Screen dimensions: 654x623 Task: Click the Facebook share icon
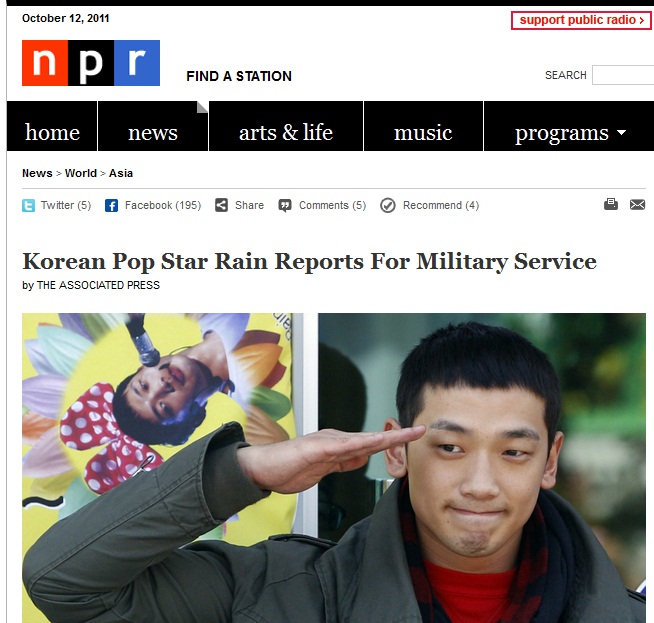(111, 205)
